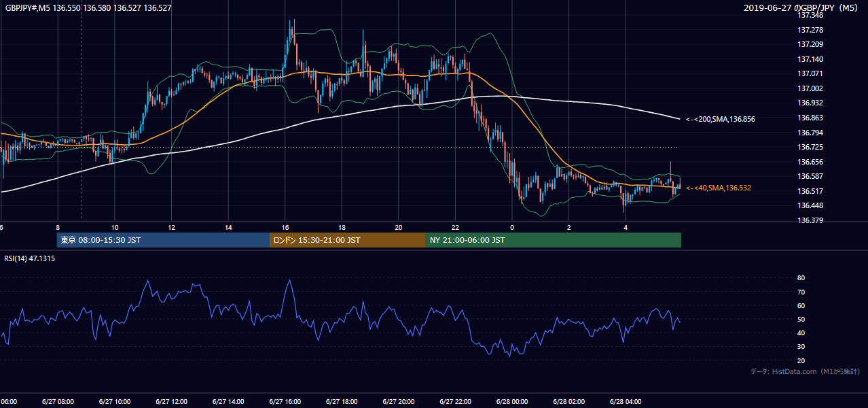
Task: Click the 200 SMA 136.856 label
Action: tap(721, 119)
